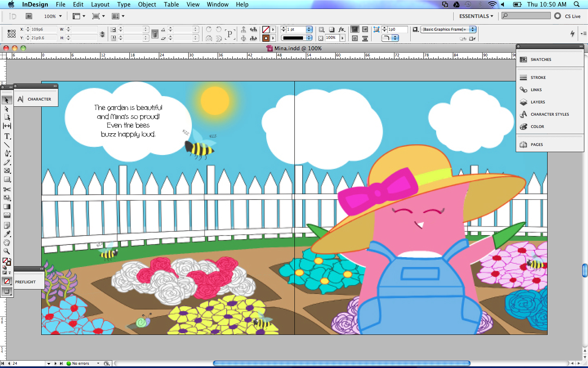Click the Rectangle Frame tool
The width and height of the screenshot is (588, 368).
click(7, 171)
